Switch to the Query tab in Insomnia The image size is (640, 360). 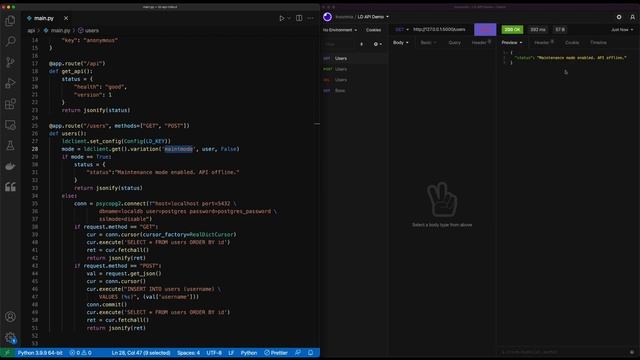[x=454, y=42]
